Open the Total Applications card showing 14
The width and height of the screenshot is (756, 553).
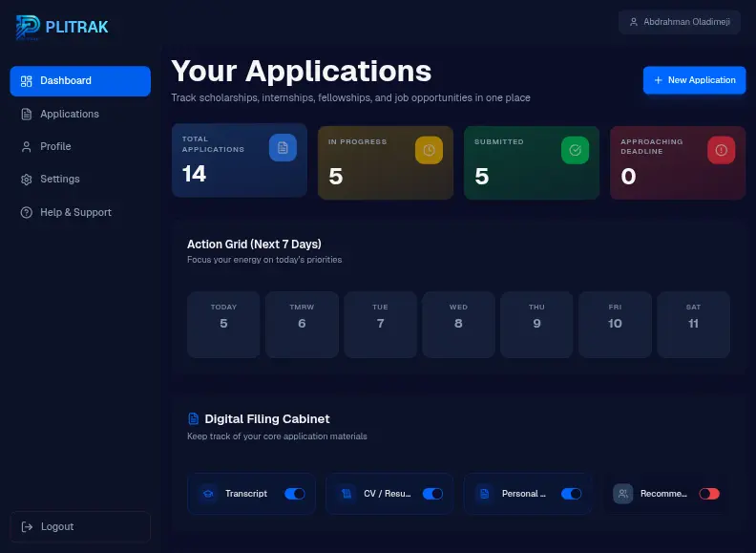tap(240, 160)
